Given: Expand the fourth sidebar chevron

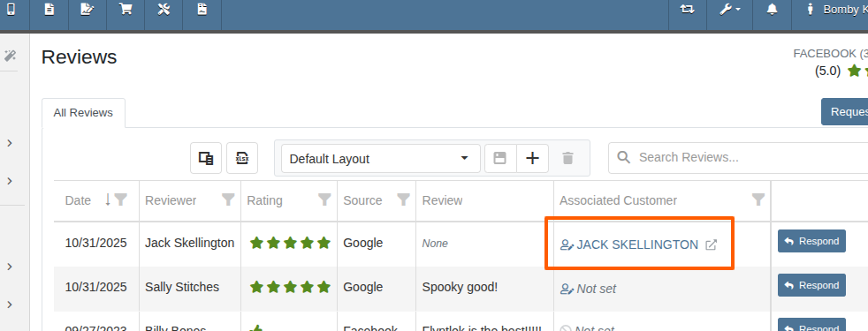Looking at the screenshot, I should [x=10, y=305].
